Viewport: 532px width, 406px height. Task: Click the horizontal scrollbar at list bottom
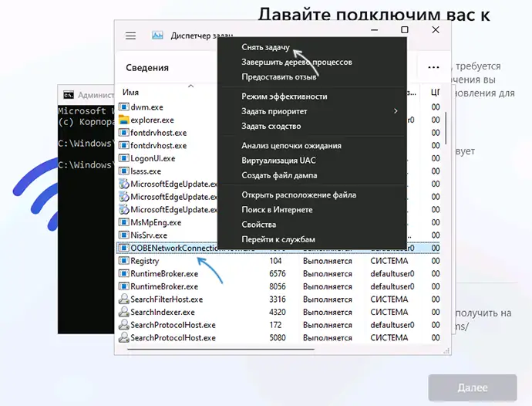click(221, 349)
